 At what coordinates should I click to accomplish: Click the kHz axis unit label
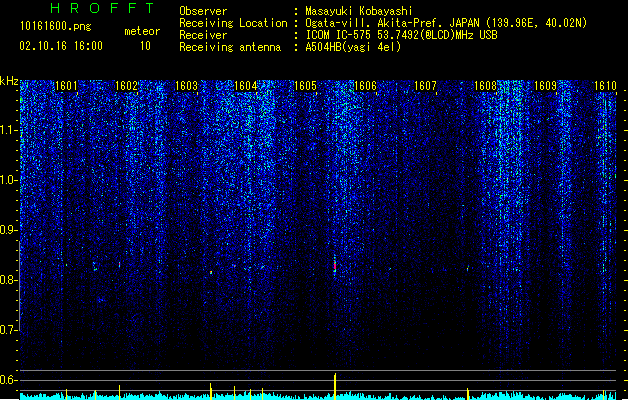tap(9, 81)
